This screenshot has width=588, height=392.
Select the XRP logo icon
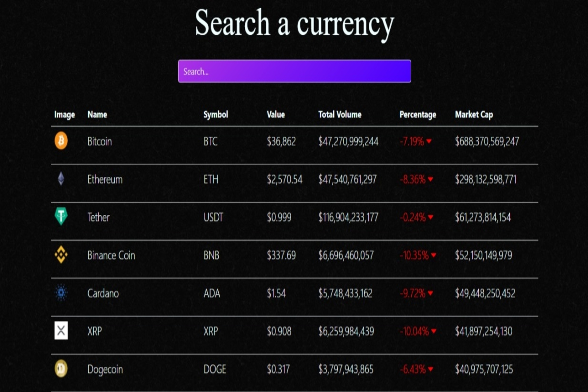tap(61, 330)
